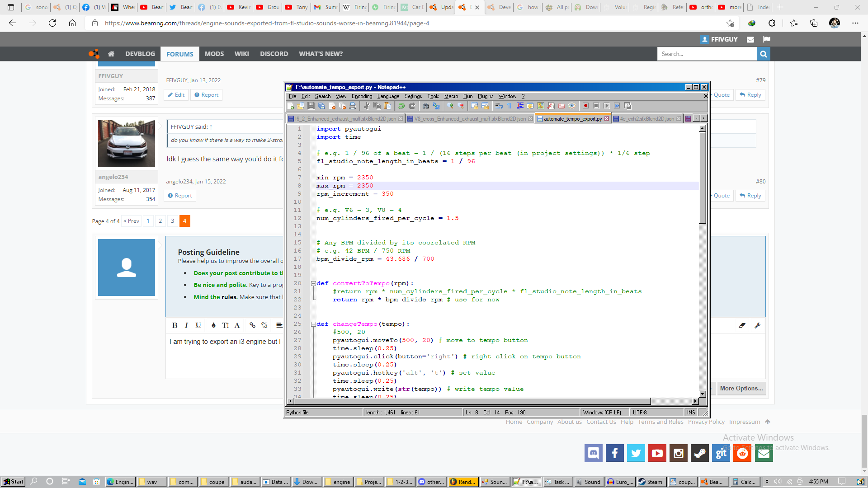This screenshot has width=868, height=488.
Task: Open Find with the binoculars icon
Action: 425,106
